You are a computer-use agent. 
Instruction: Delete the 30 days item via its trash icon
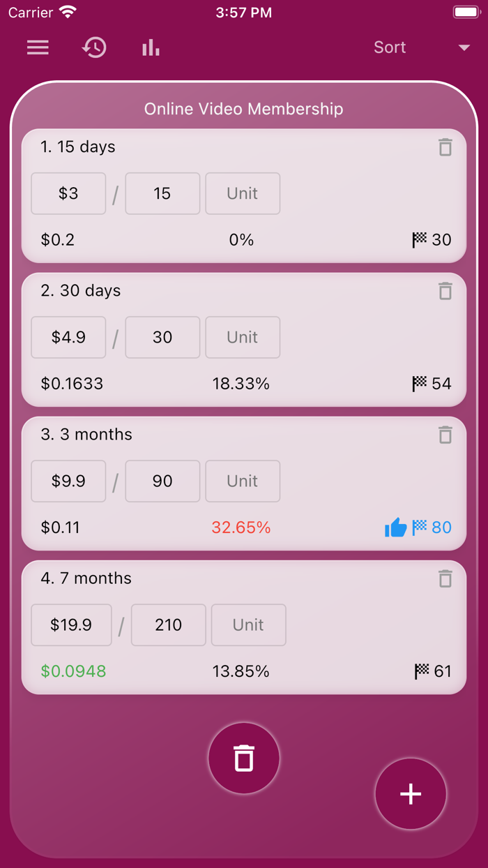click(445, 291)
